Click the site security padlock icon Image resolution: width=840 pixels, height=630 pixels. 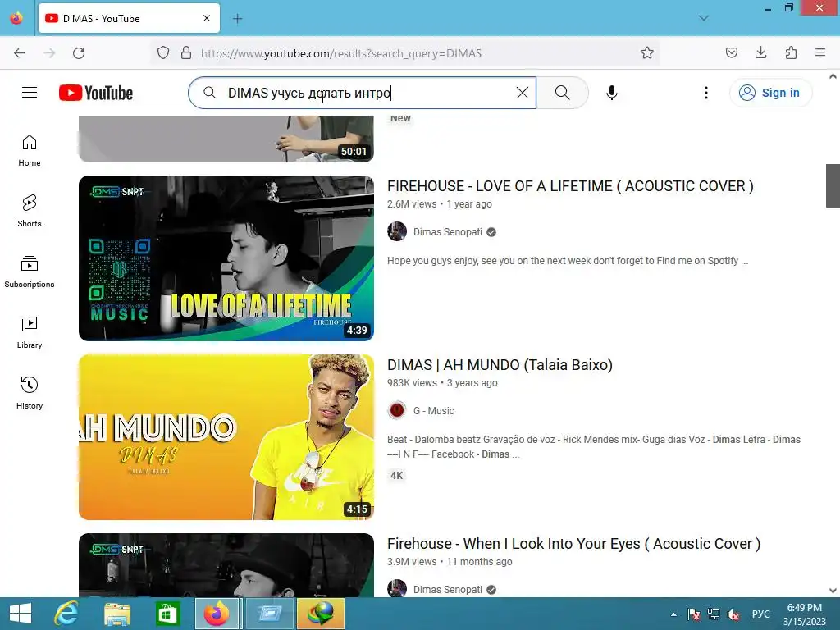pos(186,53)
